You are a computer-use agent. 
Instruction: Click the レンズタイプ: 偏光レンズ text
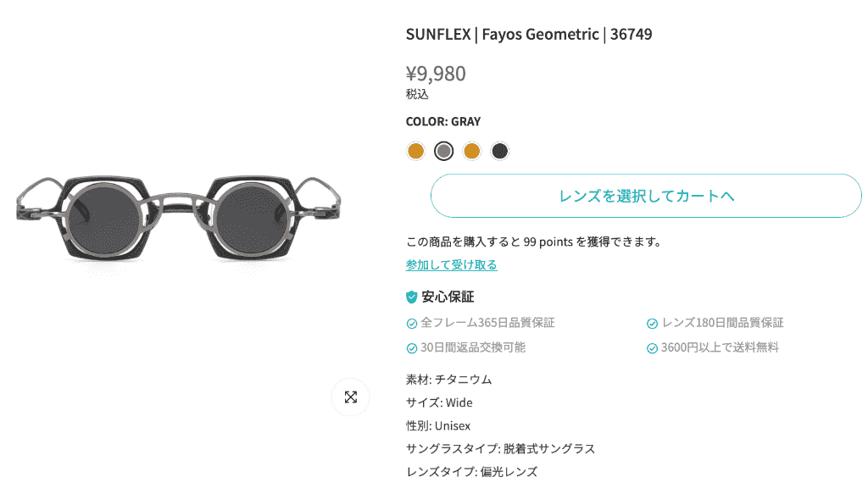point(471,471)
